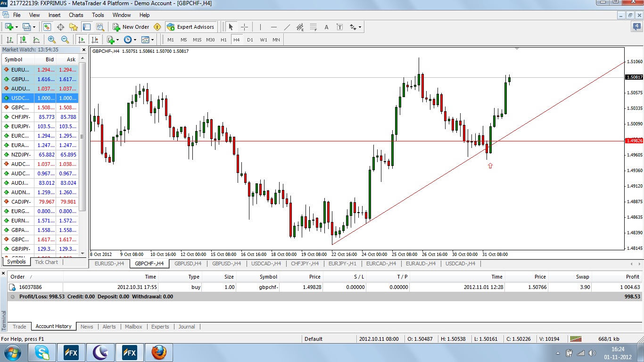Expand the chart Templates dropdown

pyautogui.click(x=152, y=40)
